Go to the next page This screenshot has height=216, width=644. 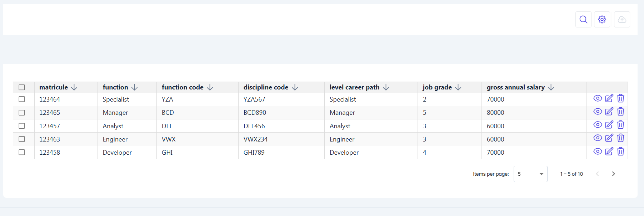tap(613, 174)
